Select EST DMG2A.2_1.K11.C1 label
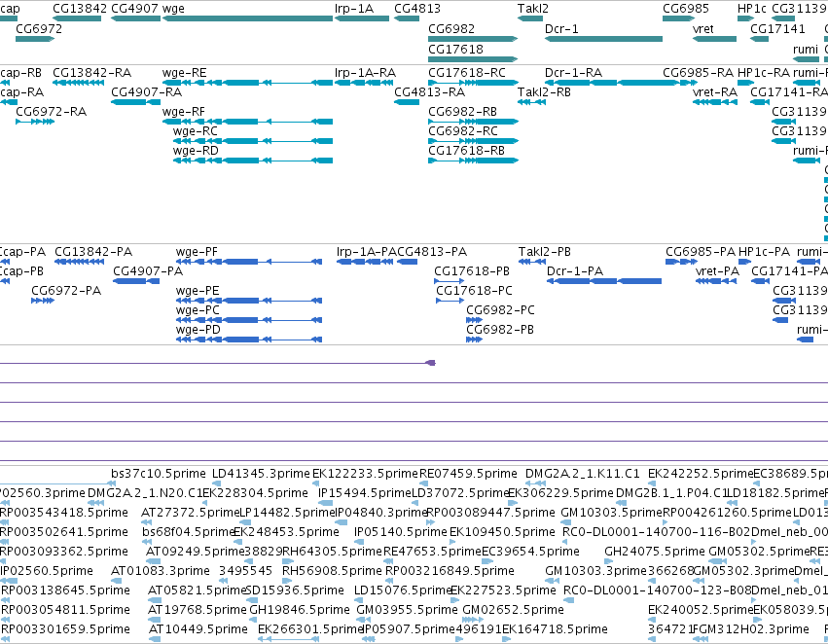Viewport: 828px width, 644px height. [582, 474]
